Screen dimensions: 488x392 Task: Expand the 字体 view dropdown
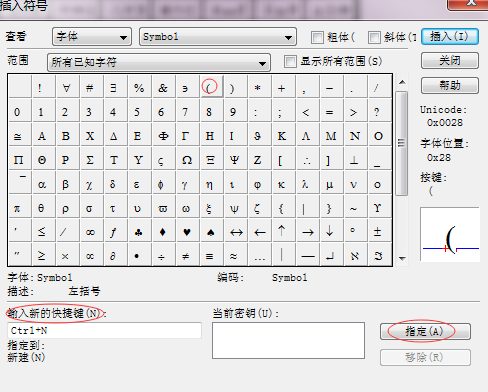[x=92, y=37]
